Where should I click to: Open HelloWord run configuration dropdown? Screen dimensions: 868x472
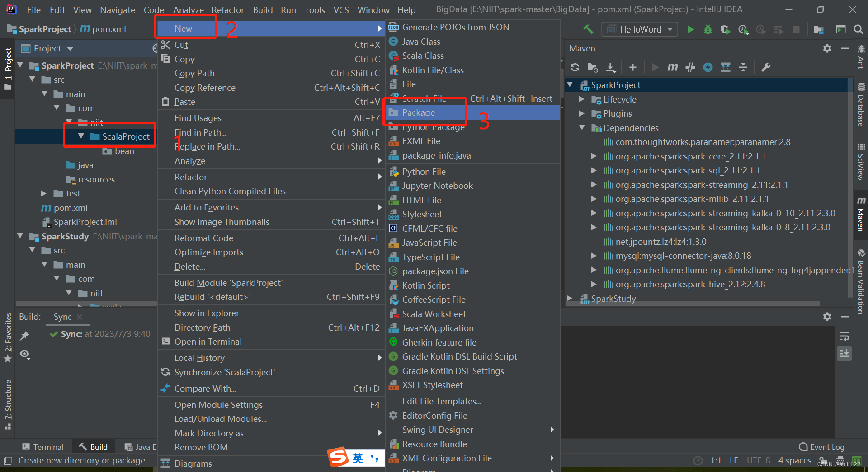[x=640, y=29]
